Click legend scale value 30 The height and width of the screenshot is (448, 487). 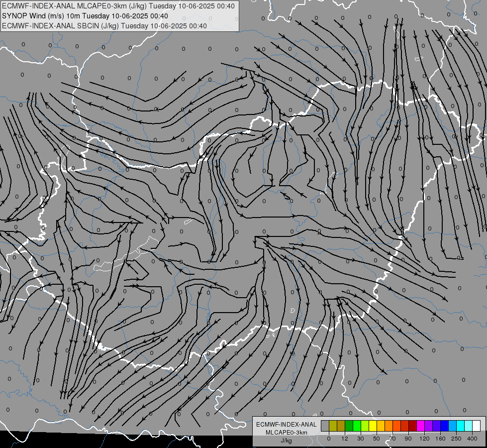[x=360, y=439]
